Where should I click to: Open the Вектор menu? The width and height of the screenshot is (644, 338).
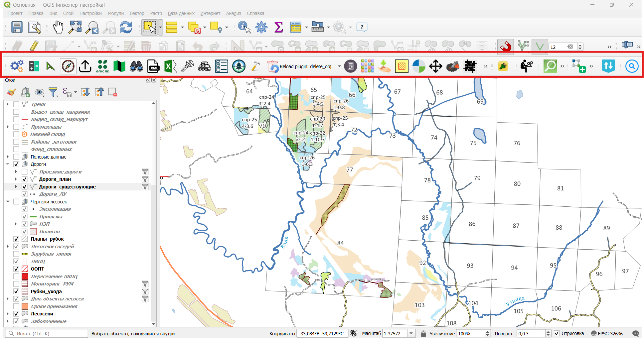[x=137, y=13]
